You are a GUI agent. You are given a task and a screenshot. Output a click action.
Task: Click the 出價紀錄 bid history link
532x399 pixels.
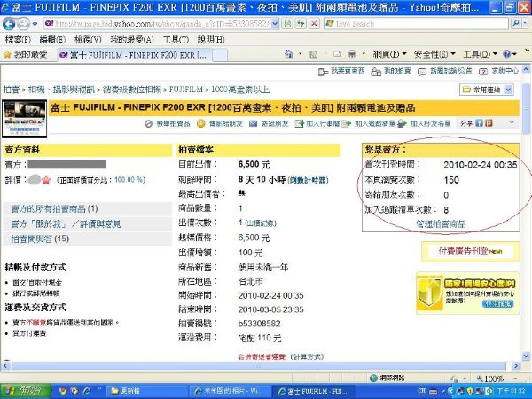261,223
